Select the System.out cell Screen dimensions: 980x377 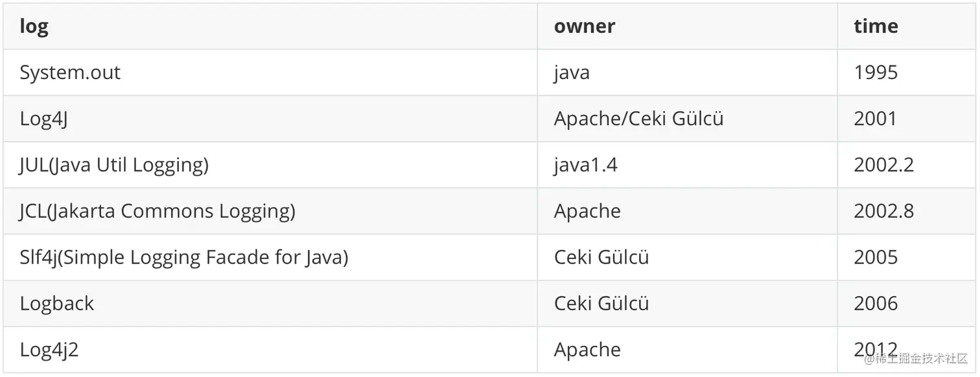pos(70,73)
